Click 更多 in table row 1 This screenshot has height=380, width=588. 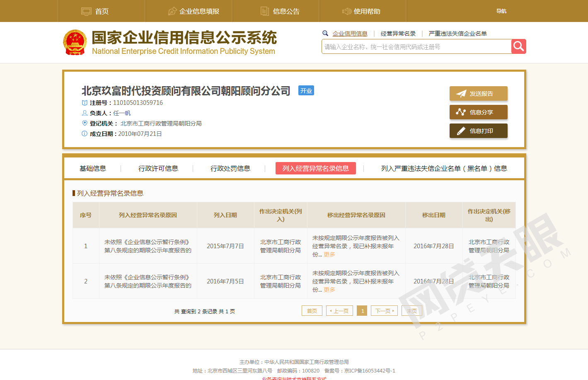pyautogui.click(x=329, y=254)
